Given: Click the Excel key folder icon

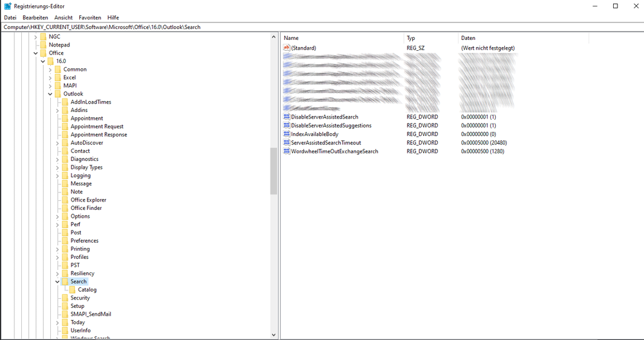Looking at the screenshot, I should pyautogui.click(x=57, y=77).
